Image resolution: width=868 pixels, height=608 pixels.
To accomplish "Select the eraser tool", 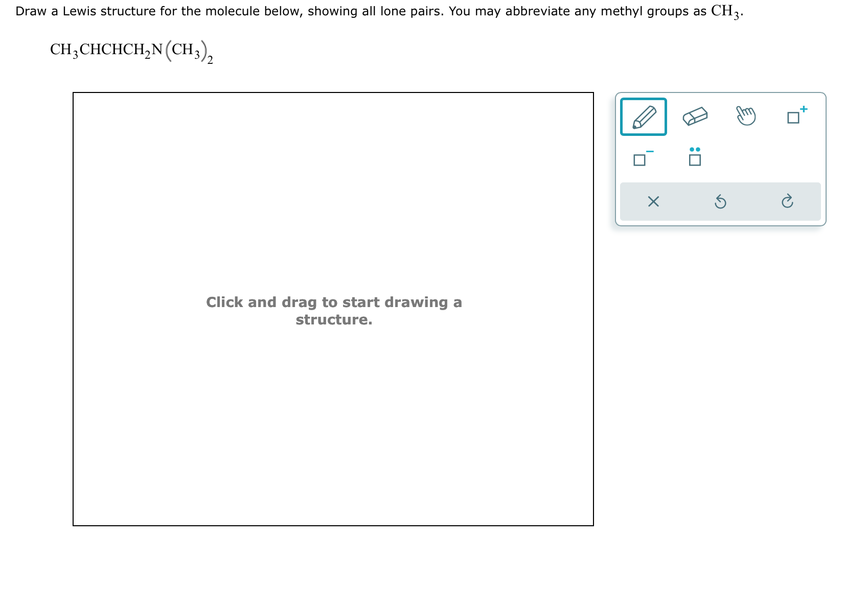I will point(695,116).
